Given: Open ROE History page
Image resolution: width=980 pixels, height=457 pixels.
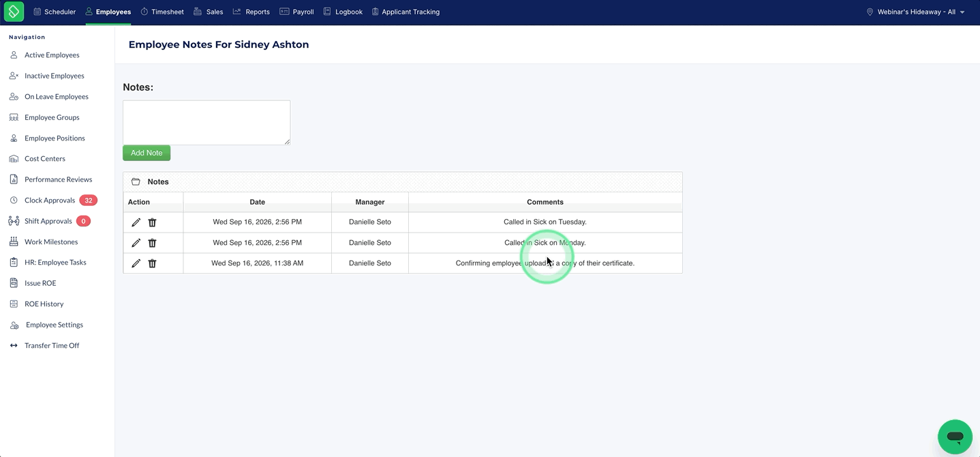Looking at the screenshot, I should (44, 304).
